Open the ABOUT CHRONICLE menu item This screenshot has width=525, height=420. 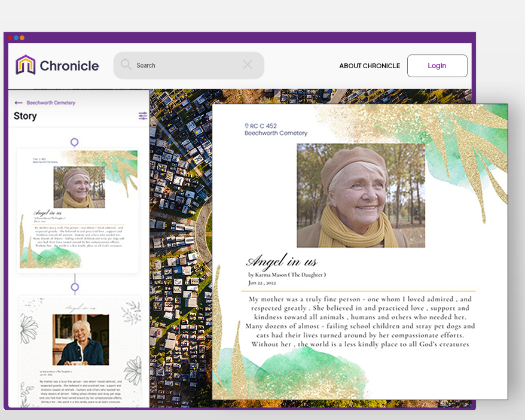pos(370,66)
